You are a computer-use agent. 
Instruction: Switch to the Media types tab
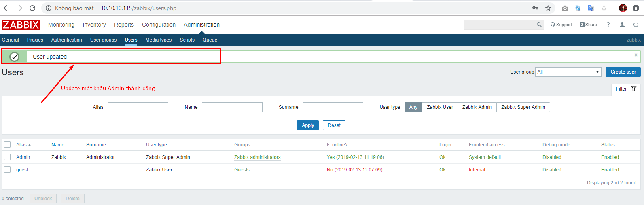(159, 40)
